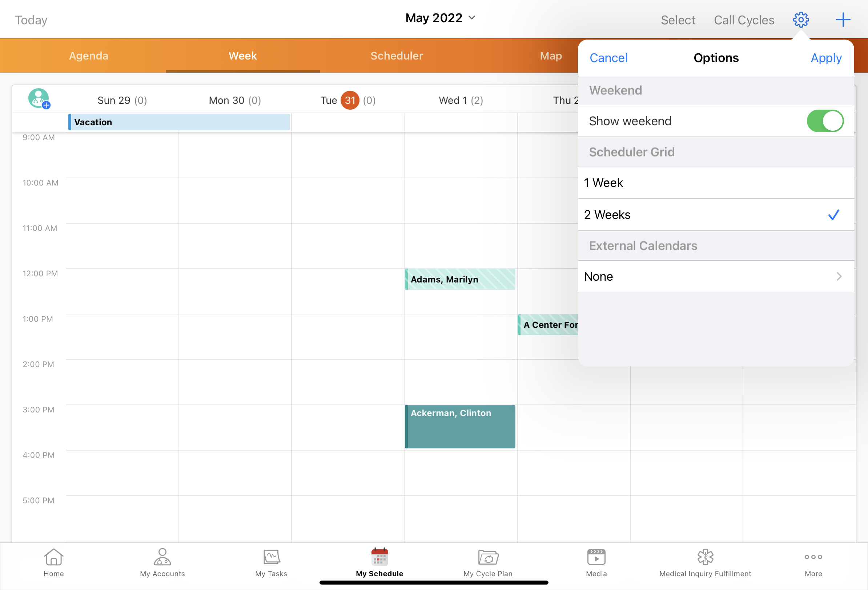Open My Tasks icon
This screenshot has width=868, height=590.
click(271, 562)
